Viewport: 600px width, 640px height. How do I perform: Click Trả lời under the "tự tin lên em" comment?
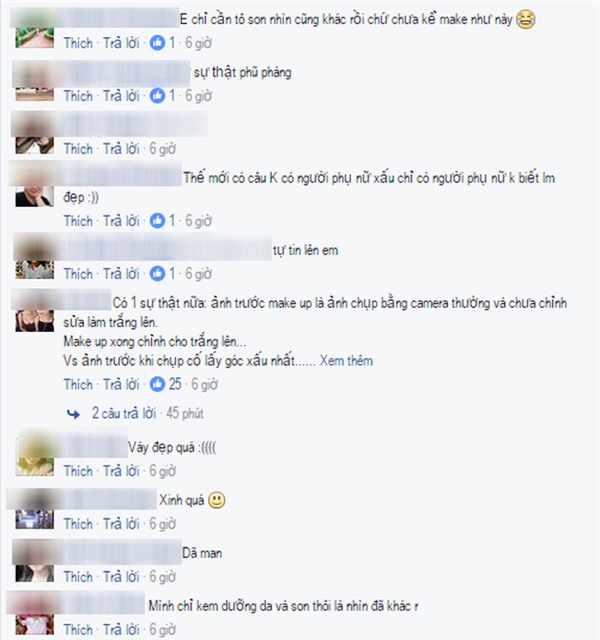tap(121, 273)
